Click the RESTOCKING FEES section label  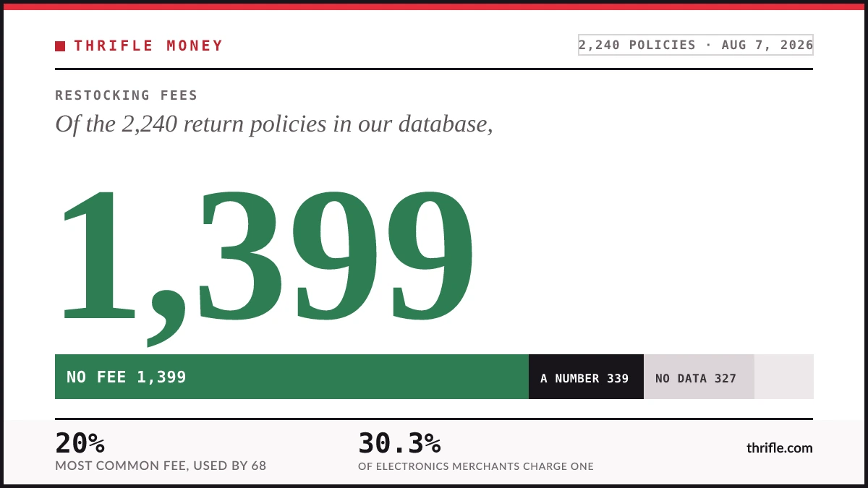[127, 95]
